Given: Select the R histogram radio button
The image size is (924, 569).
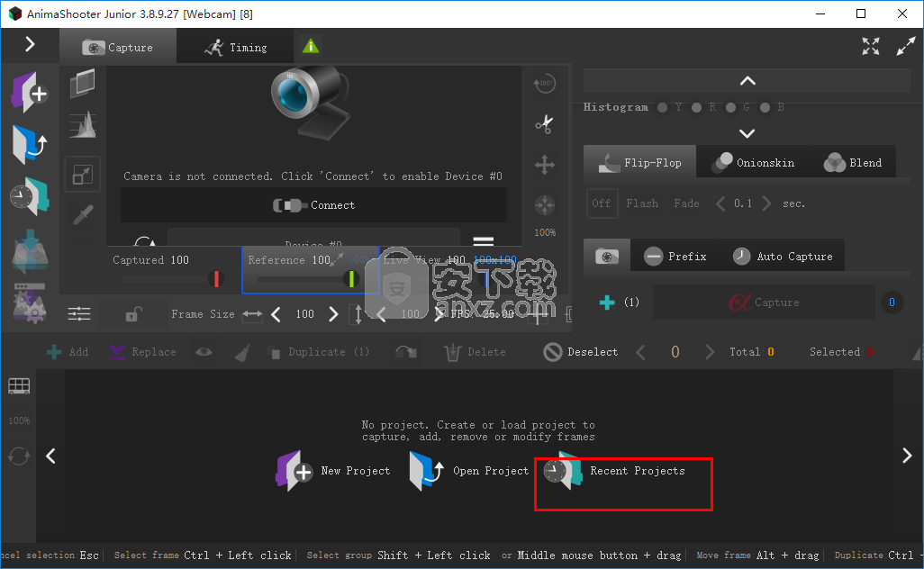Looking at the screenshot, I should (x=696, y=107).
